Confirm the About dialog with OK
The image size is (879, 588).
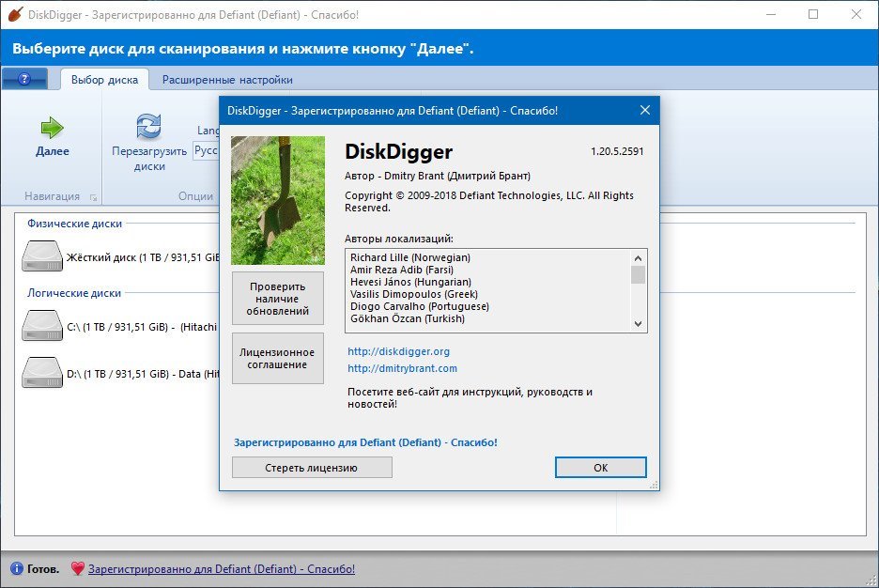click(x=600, y=468)
